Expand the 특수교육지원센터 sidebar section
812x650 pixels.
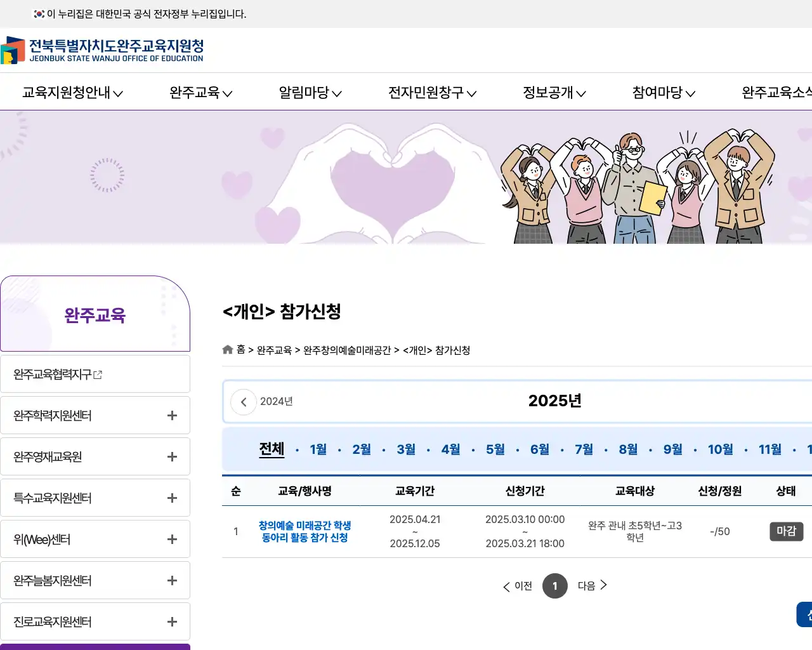coord(171,497)
